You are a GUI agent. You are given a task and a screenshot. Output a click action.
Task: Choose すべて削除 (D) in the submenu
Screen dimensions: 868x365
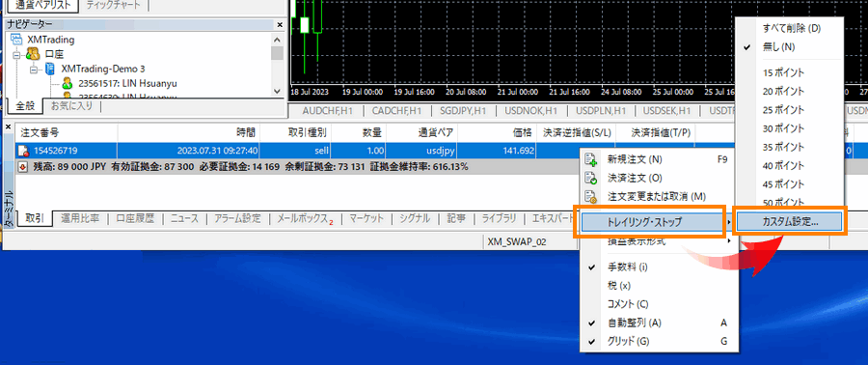pos(792,28)
